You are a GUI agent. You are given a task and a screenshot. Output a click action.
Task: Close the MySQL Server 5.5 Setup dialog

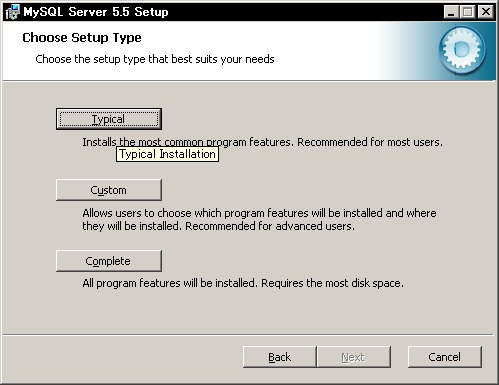coord(486,12)
